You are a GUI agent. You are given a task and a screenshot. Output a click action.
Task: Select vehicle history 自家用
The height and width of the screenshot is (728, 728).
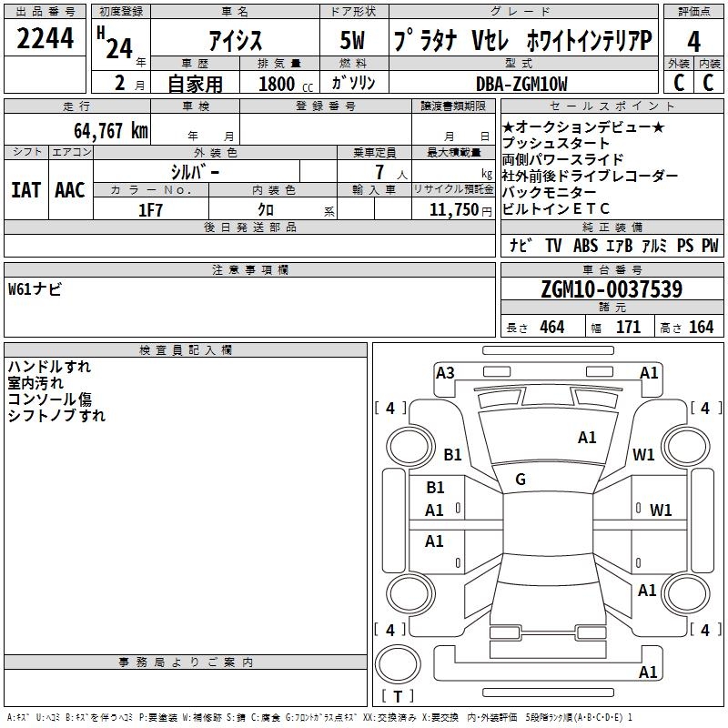point(195,84)
